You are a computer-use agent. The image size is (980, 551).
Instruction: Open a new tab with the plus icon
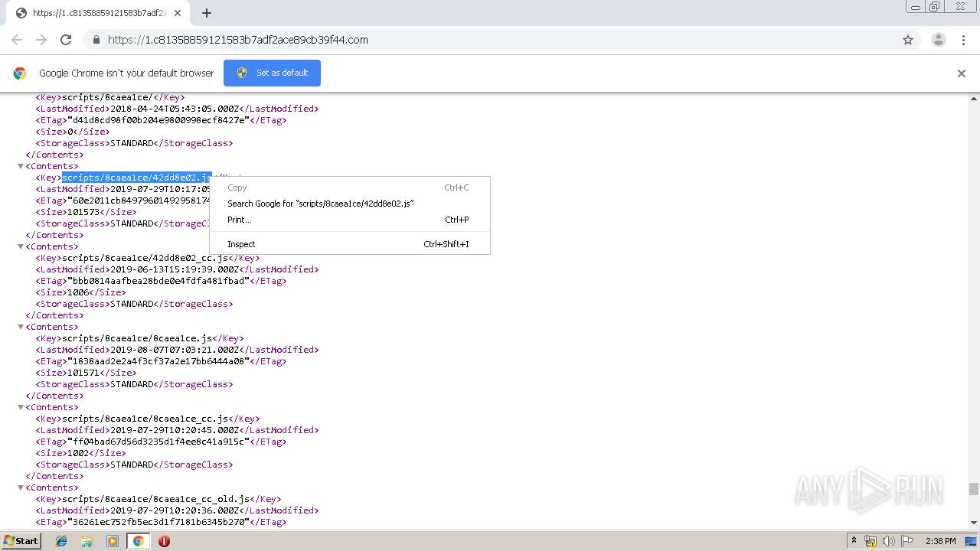tap(206, 13)
